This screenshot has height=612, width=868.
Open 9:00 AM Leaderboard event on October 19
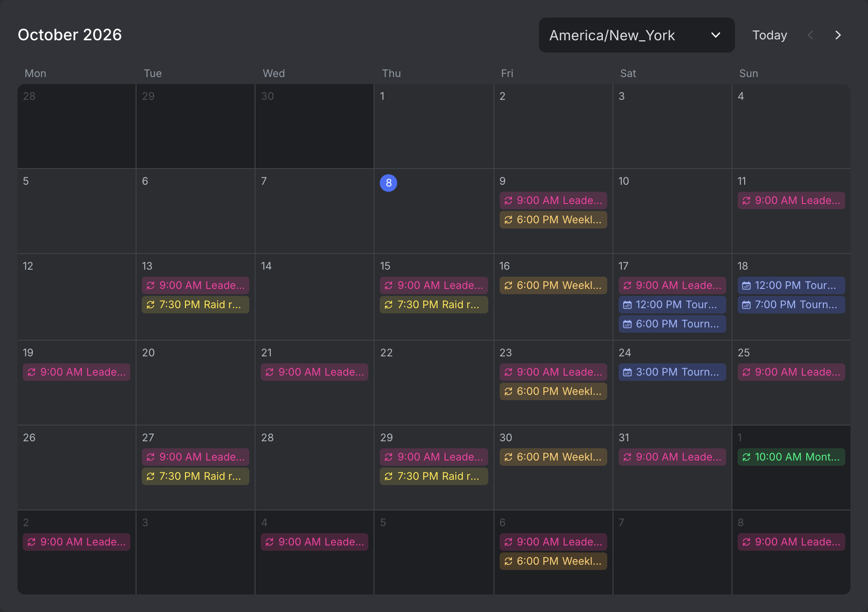pyautogui.click(x=77, y=372)
